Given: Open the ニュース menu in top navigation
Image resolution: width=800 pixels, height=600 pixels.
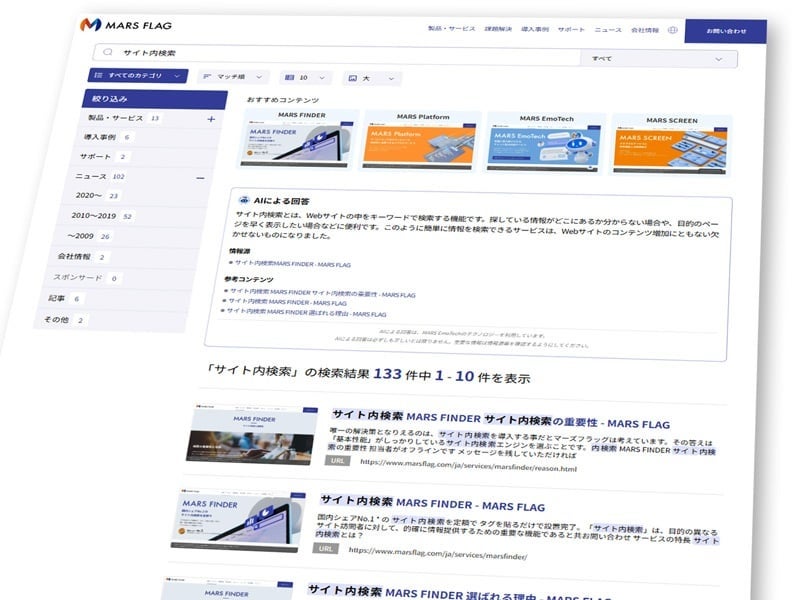Looking at the screenshot, I should tap(608, 29).
